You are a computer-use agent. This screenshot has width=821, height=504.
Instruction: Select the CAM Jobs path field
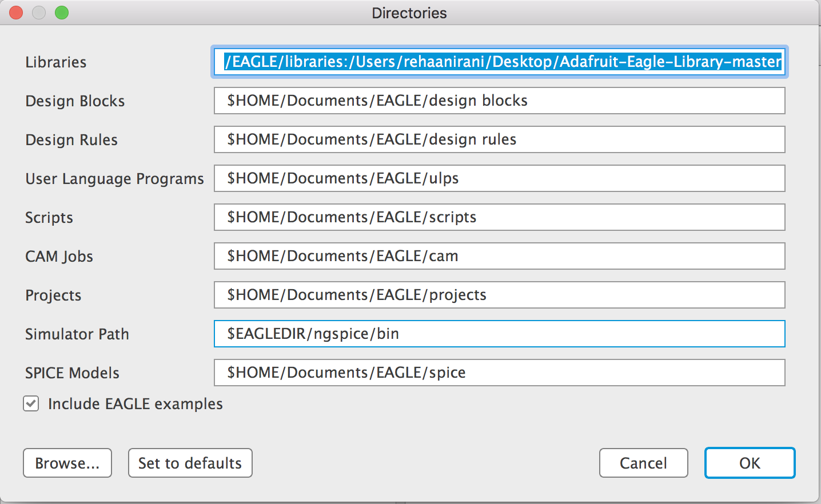(499, 256)
